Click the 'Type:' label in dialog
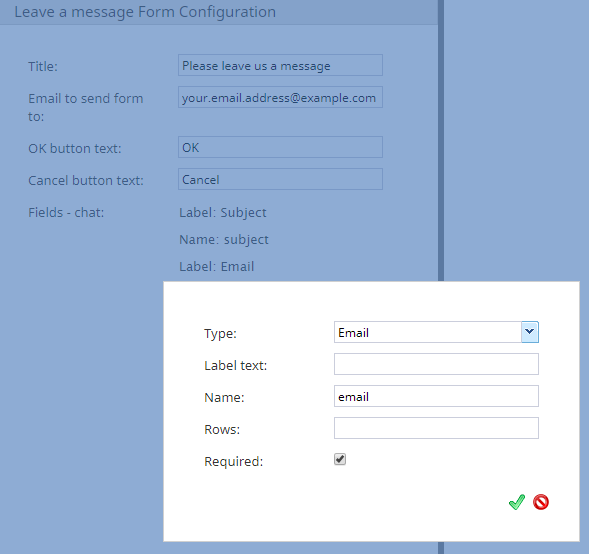Image resolution: width=589 pixels, height=554 pixels. click(x=220, y=334)
